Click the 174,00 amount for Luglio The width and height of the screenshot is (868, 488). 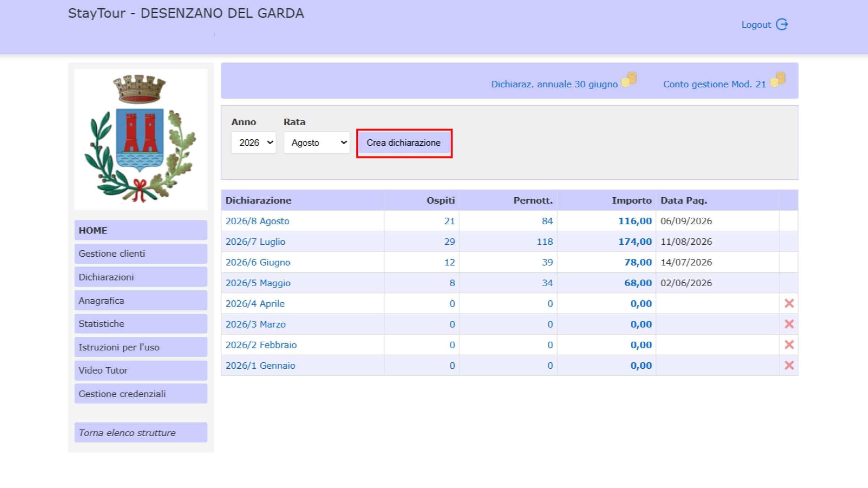click(x=635, y=241)
